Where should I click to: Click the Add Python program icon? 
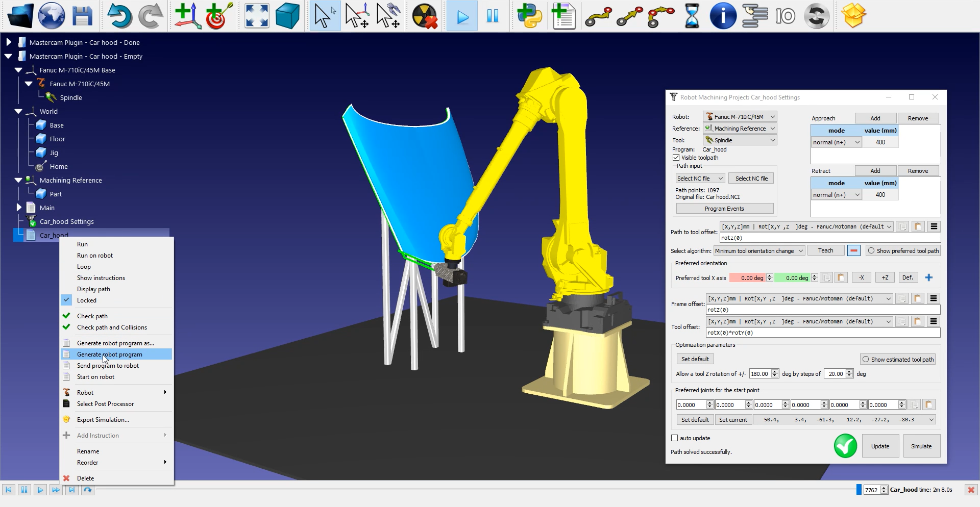click(529, 16)
